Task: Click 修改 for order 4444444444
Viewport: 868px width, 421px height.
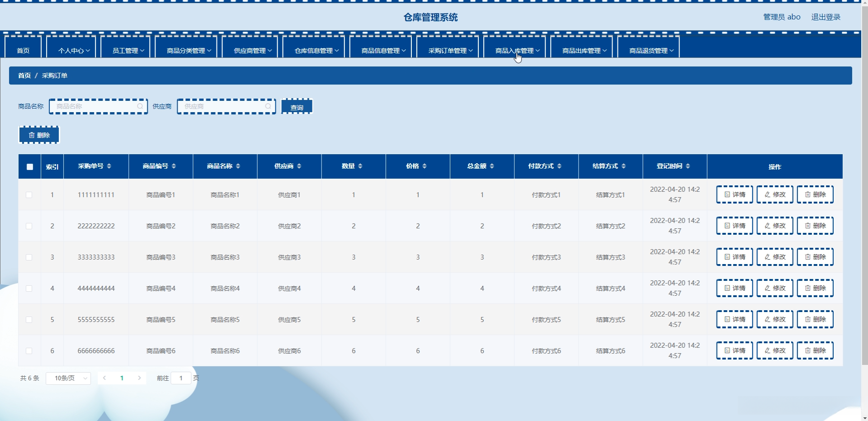Action: click(775, 288)
